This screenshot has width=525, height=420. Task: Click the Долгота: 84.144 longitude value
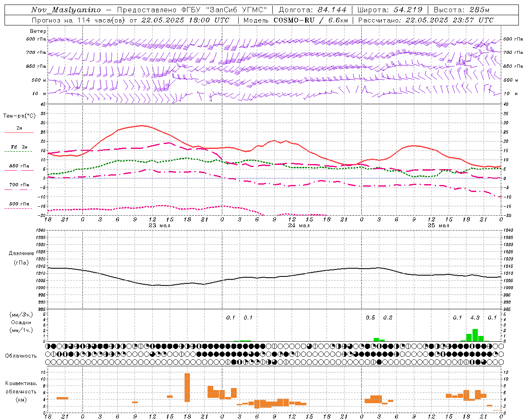click(313, 10)
